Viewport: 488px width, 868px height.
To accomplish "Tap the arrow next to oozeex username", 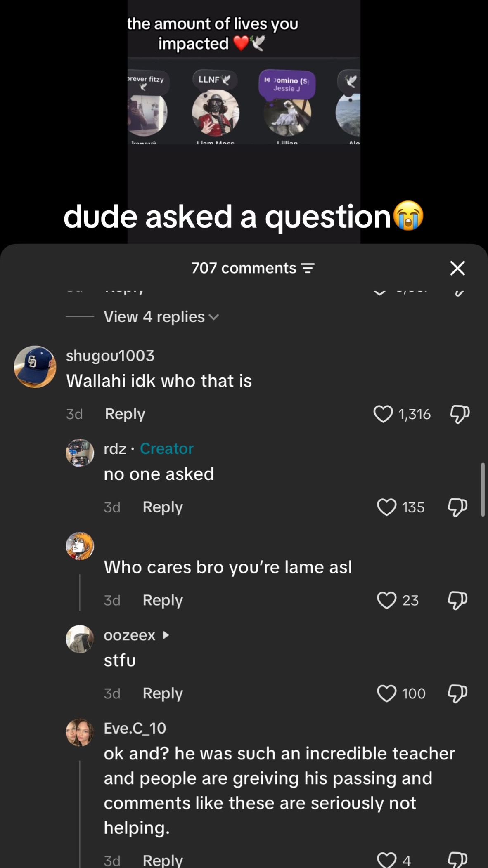I will click(x=166, y=635).
